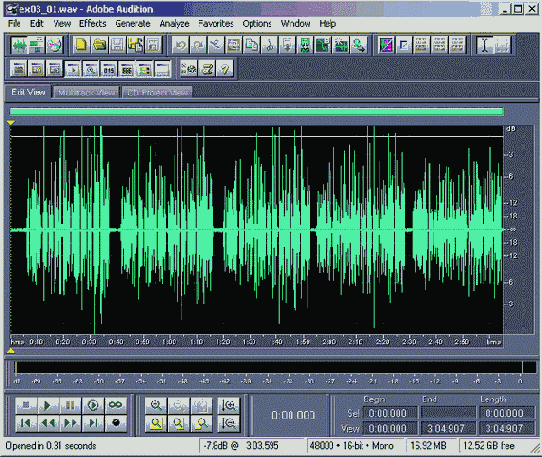
Task: Open the Help menu
Action: pyautogui.click(x=328, y=24)
